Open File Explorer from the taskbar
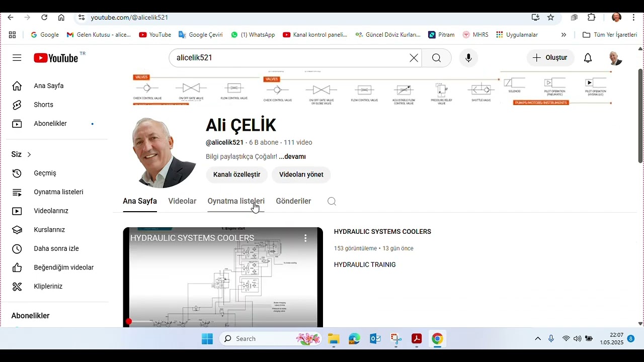This screenshot has height=362, width=644. pyautogui.click(x=334, y=339)
